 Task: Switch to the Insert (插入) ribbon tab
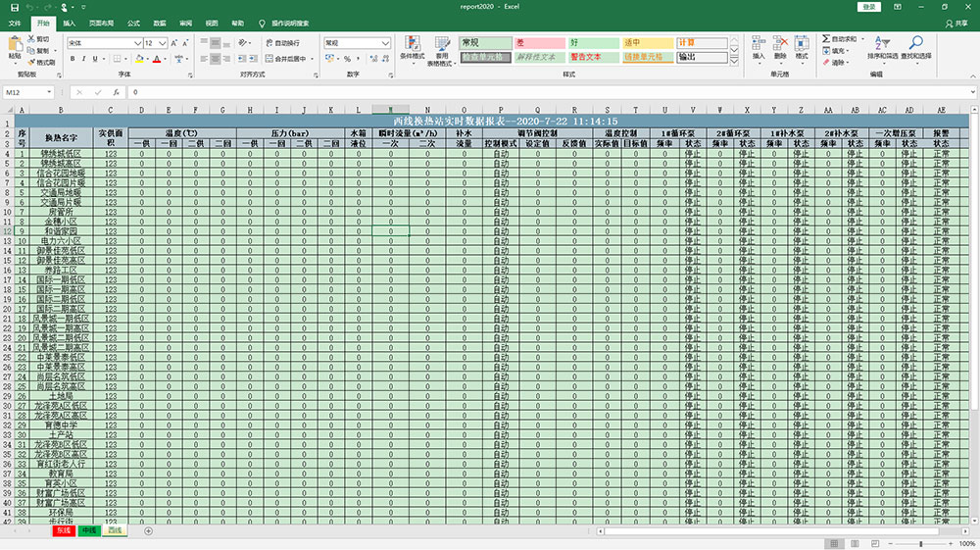(69, 24)
